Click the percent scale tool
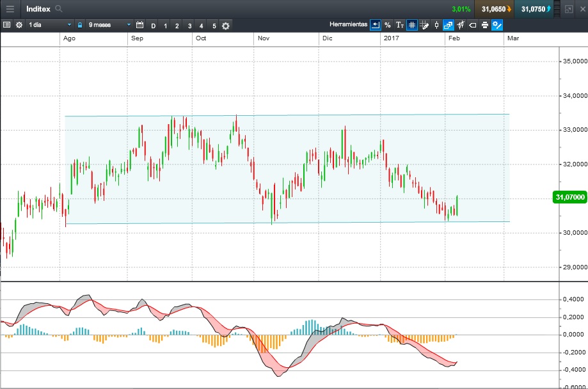The height and width of the screenshot is (389, 588). tap(388, 25)
